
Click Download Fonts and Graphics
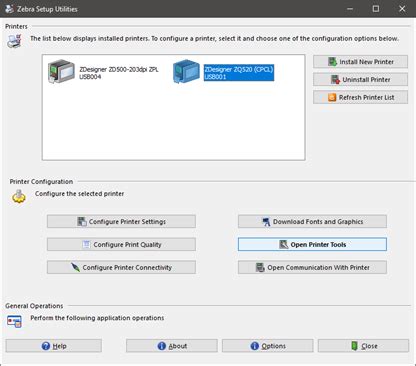[x=312, y=222]
